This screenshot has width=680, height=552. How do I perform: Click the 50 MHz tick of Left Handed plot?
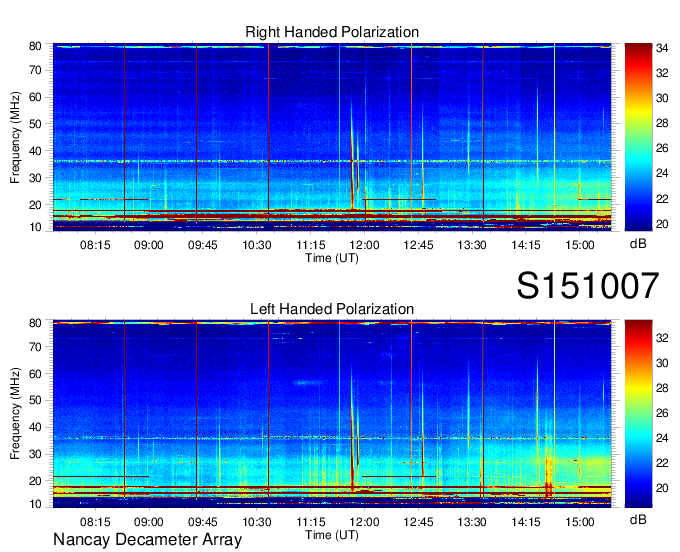coord(35,400)
